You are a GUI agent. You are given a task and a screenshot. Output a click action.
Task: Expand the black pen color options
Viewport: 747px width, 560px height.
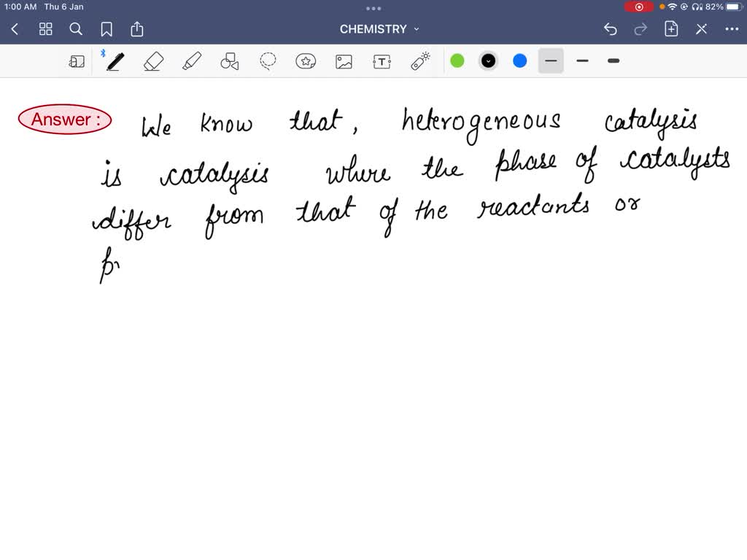488,61
